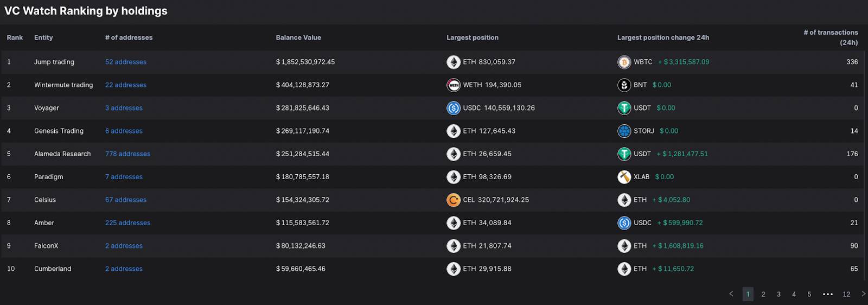Click the Alameda Research entity name
The height and width of the screenshot is (305, 868).
click(62, 154)
